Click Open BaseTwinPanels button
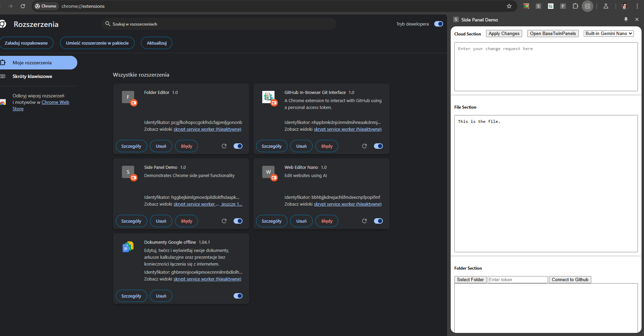This screenshot has width=644, height=336. point(553,33)
